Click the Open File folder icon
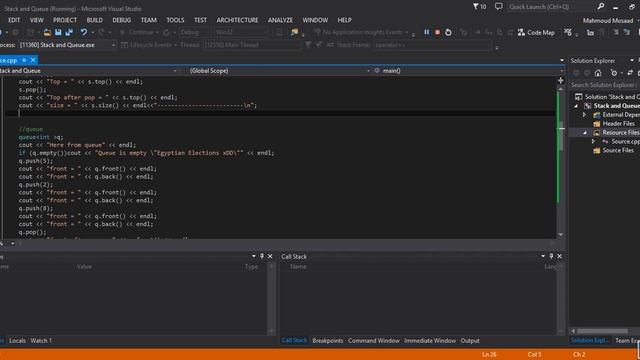 click(47, 32)
